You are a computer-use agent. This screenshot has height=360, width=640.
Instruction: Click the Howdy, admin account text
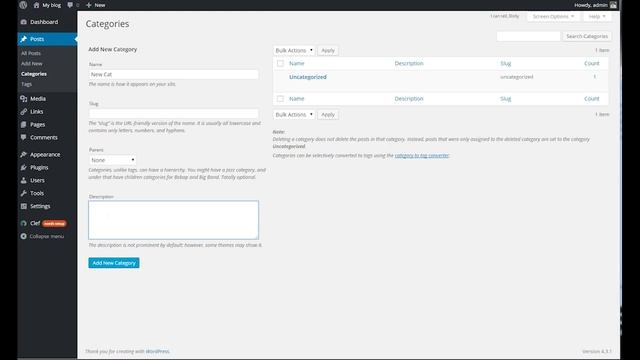(x=591, y=5)
